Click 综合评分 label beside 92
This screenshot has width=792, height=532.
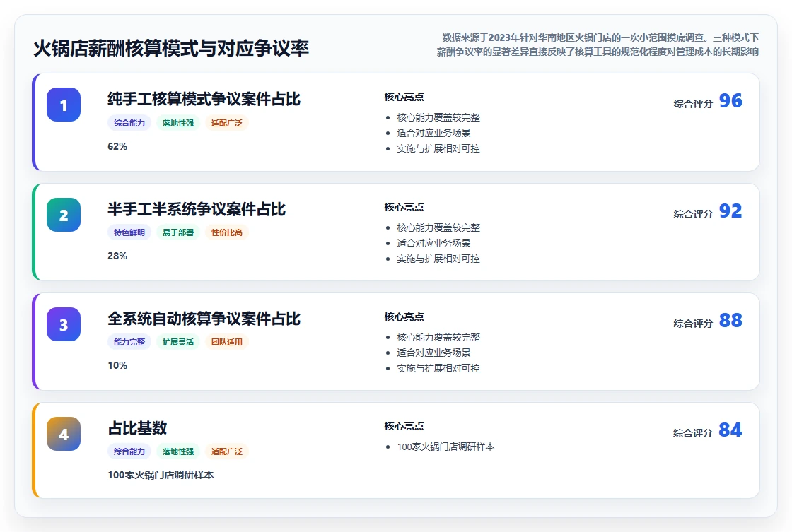693,214
